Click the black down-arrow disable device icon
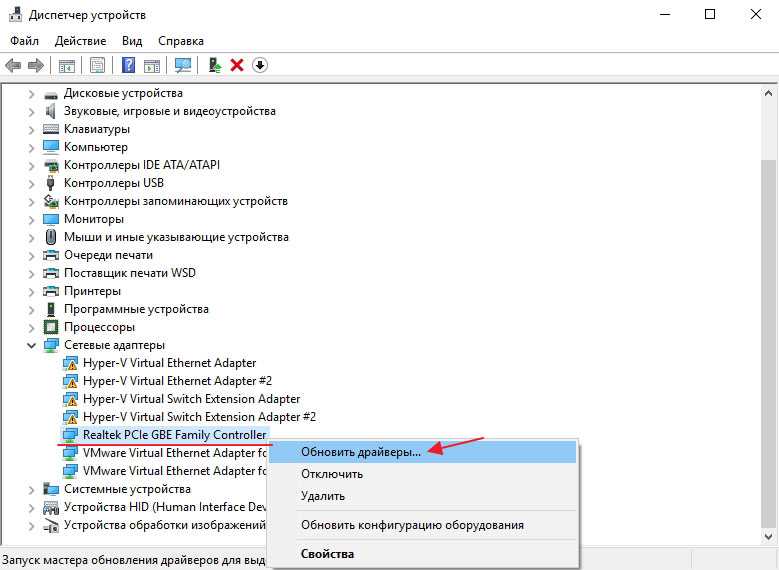 [260, 65]
